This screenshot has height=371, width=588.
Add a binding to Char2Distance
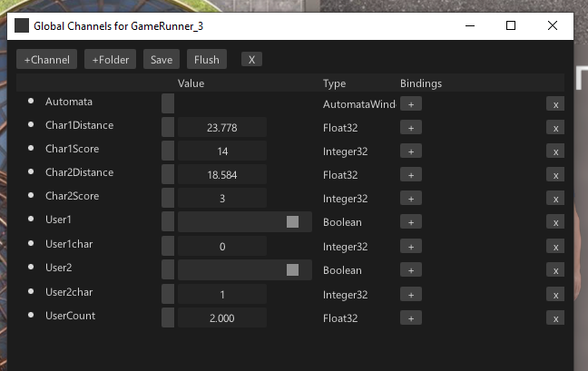(x=411, y=175)
